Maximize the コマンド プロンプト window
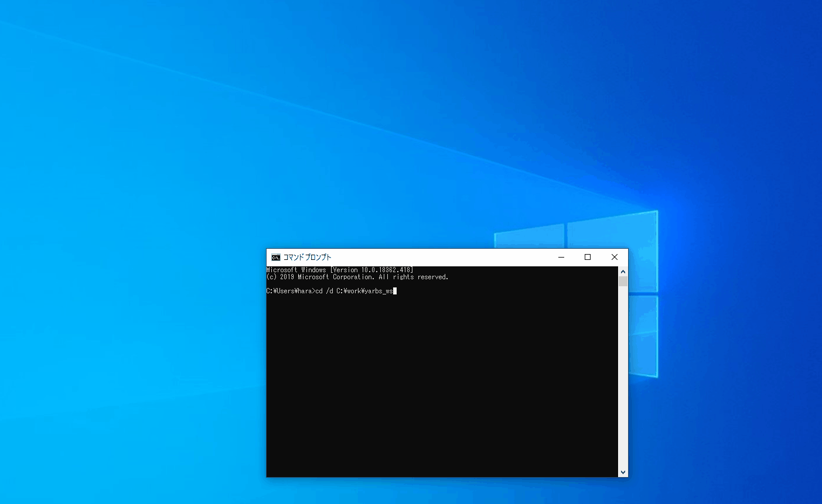 [x=588, y=257]
